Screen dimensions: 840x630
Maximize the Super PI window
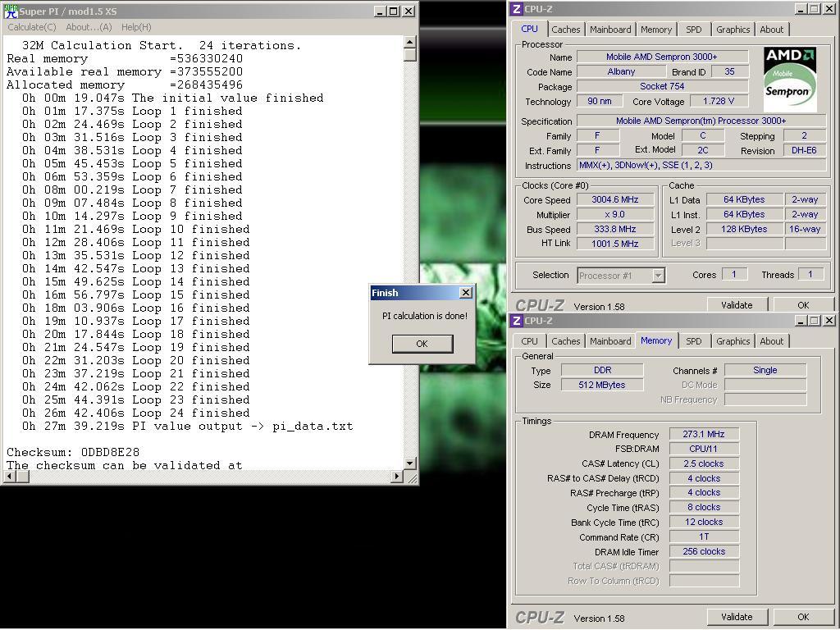(x=393, y=11)
